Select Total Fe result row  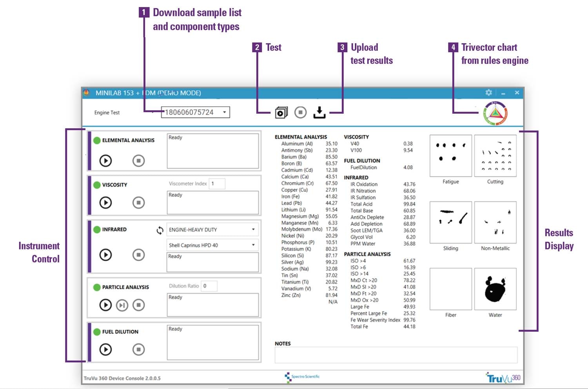383,326
